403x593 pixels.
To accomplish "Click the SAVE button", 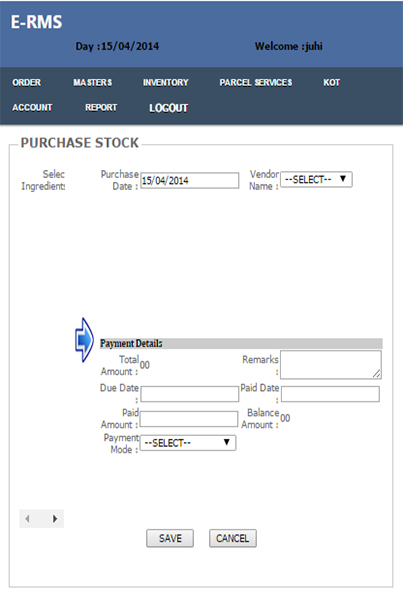I will (x=170, y=538).
